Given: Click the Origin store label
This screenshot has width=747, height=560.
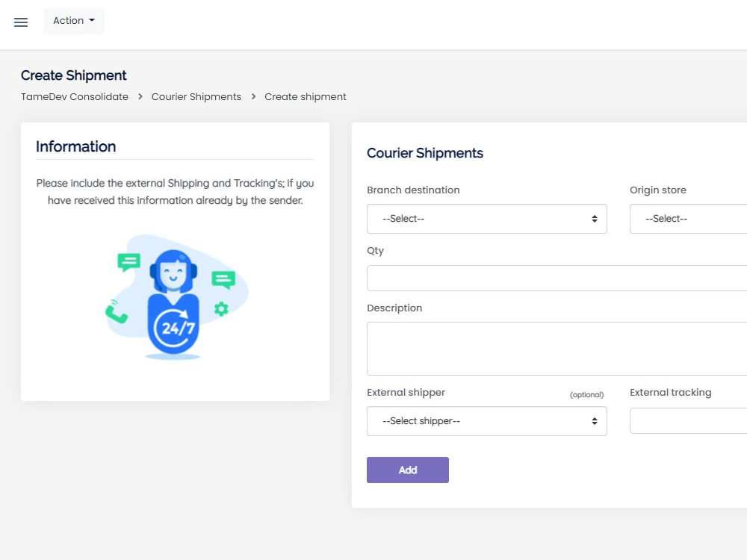Looking at the screenshot, I should pyautogui.click(x=658, y=190).
